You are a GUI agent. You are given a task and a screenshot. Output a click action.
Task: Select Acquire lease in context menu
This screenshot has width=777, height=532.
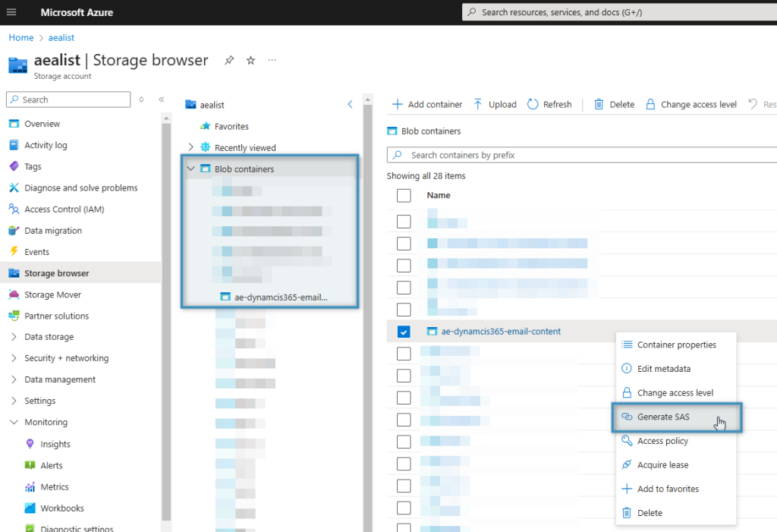pos(676,465)
